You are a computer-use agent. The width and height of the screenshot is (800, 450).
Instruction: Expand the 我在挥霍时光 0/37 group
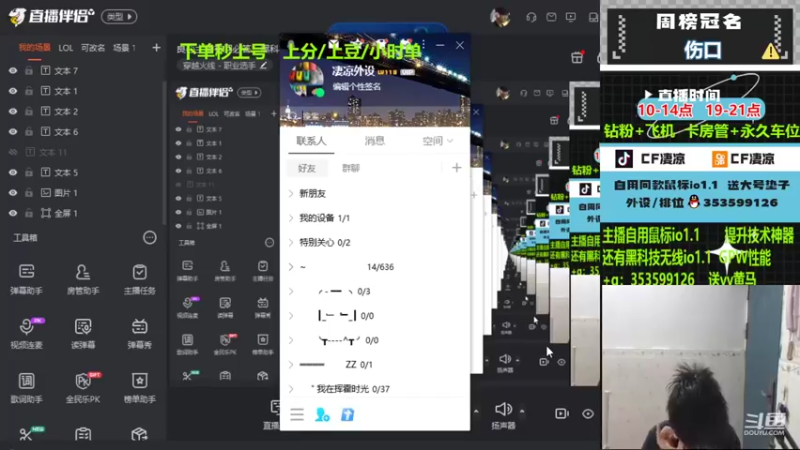tap(291, 389)
